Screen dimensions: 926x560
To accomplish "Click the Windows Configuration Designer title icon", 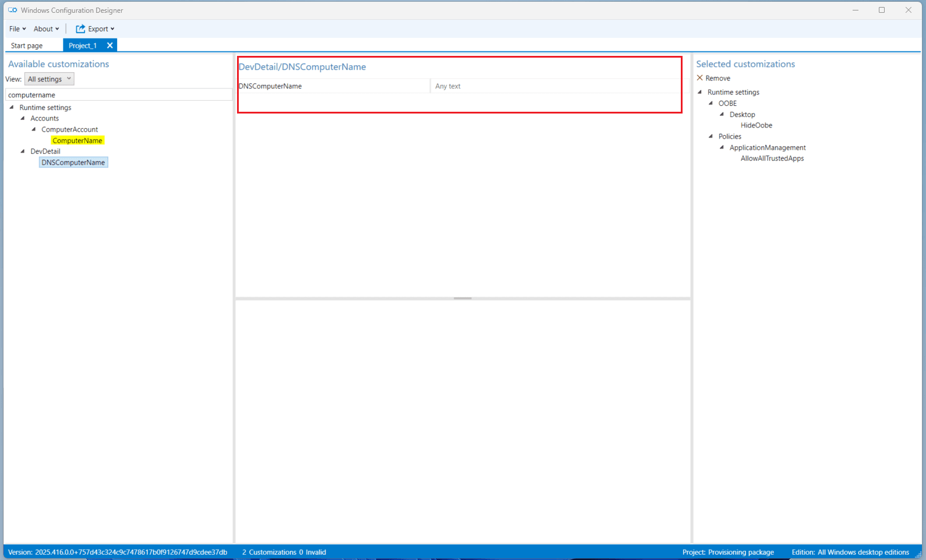I will coord(12,10).
